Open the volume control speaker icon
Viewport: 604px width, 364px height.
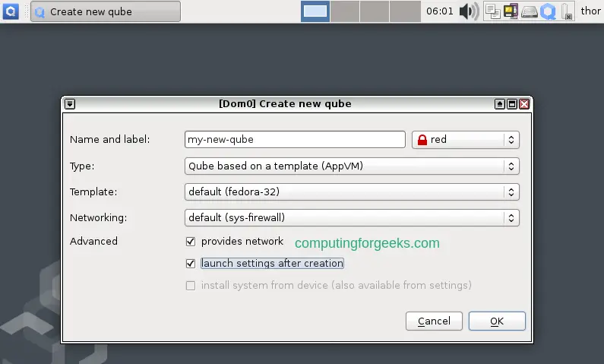(469, 11)
